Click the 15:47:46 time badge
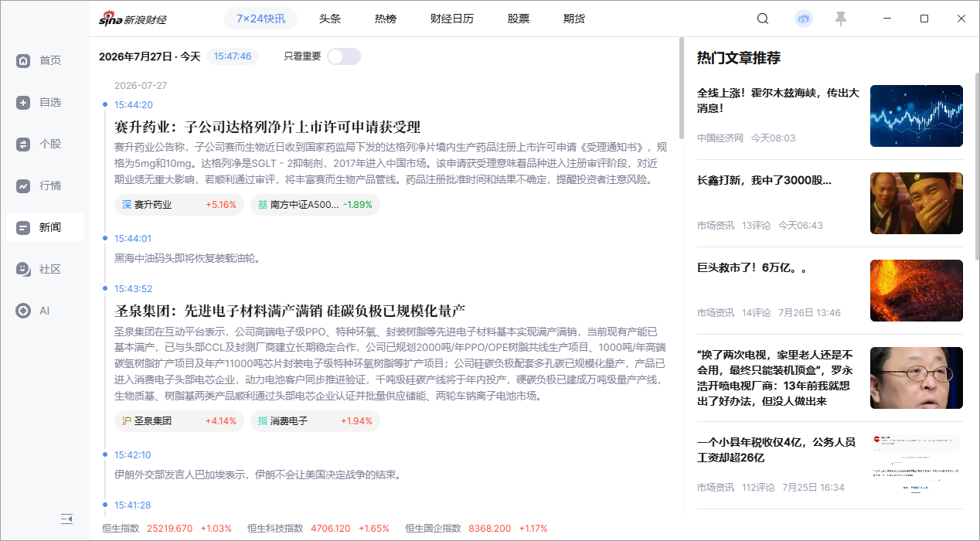 (233, 56)
